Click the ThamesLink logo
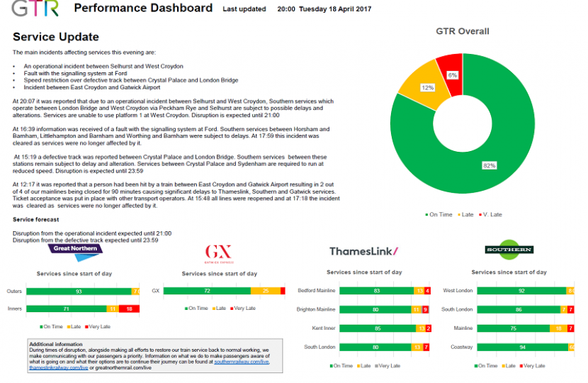Viewport: 588px width, 383px height. tap(364, 251)
